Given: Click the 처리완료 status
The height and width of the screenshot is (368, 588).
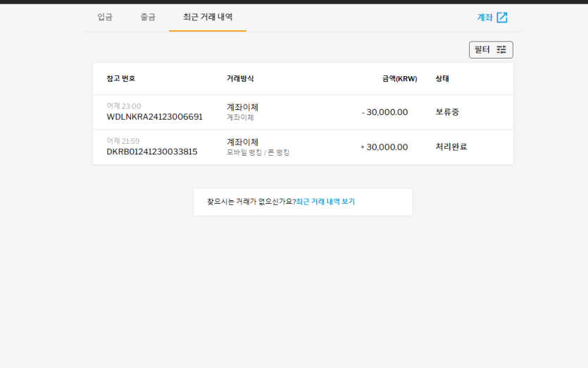Looking at the screenshot, I should coord(451,147).
